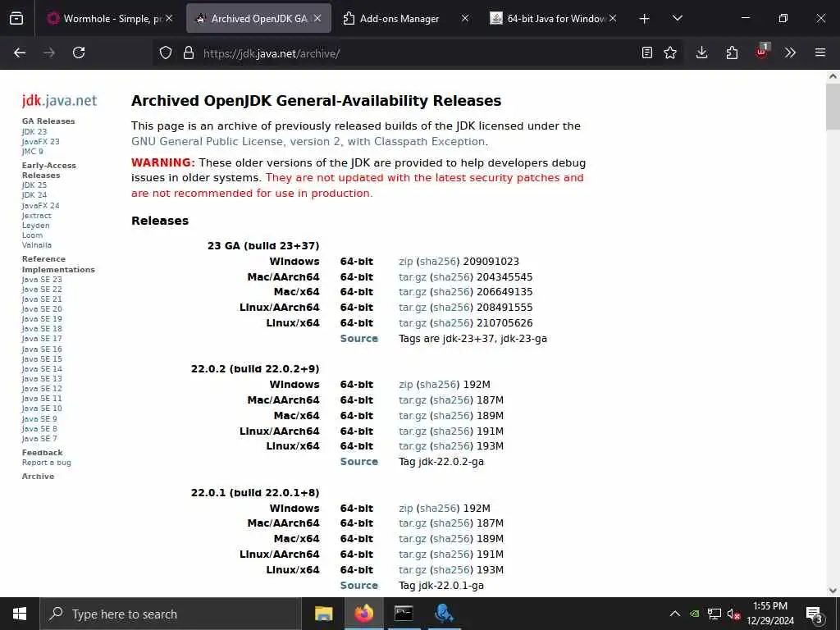
Task: Open the JavaFX 24 early-access link
Action: pos(41,205)
